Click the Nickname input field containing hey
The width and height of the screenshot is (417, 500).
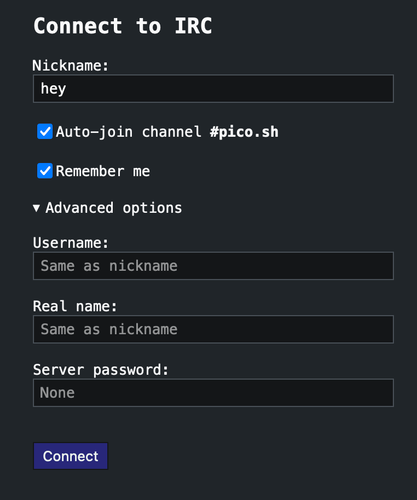213,89
